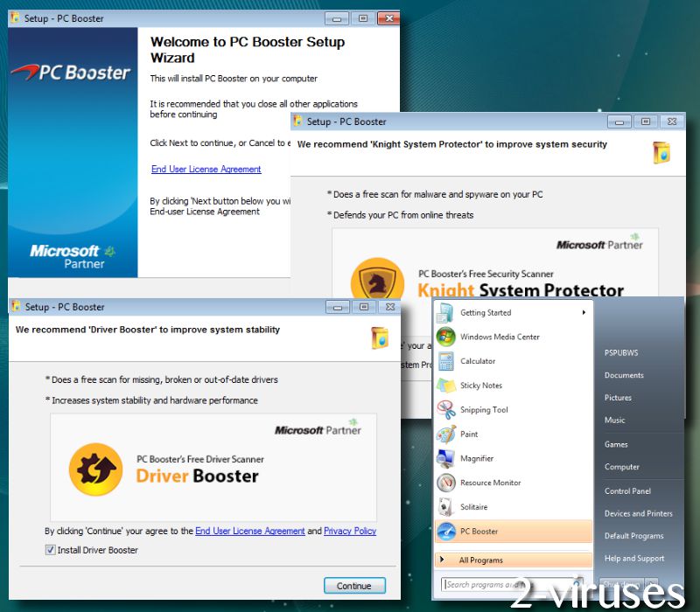The width and height of the screenshot is (700, 612).
Task: Click the "Welcome to PC Booster Setup Wizard" heading
Action: (x=248, y=50)
